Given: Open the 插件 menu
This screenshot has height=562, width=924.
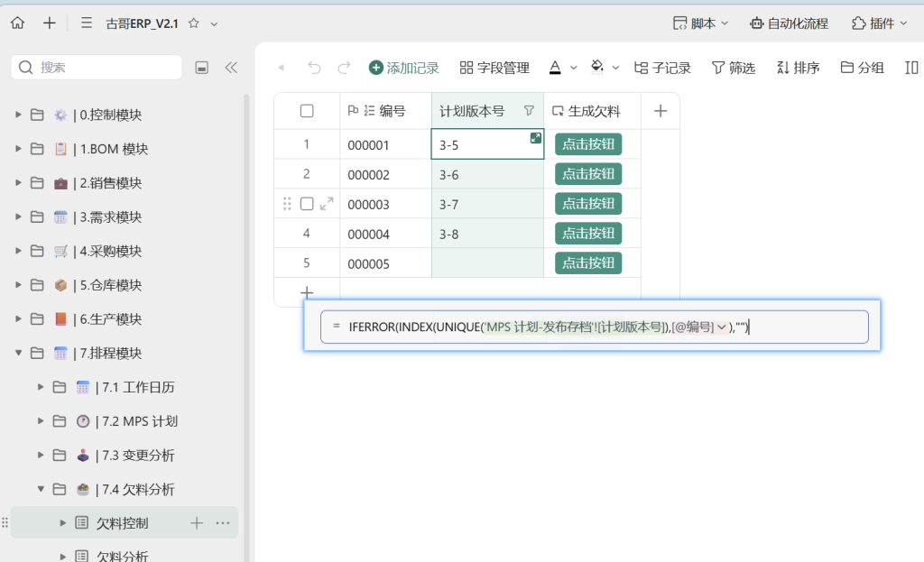Looking at the screenshot, I should point(879,23).
